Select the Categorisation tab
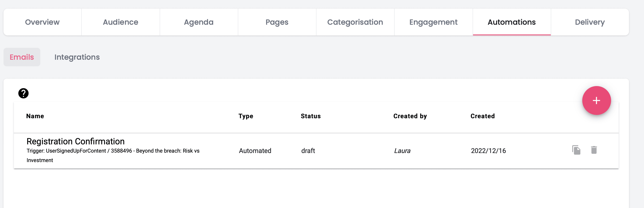The width and height of the screenshot is (644, 208). (x=355, y=22)
